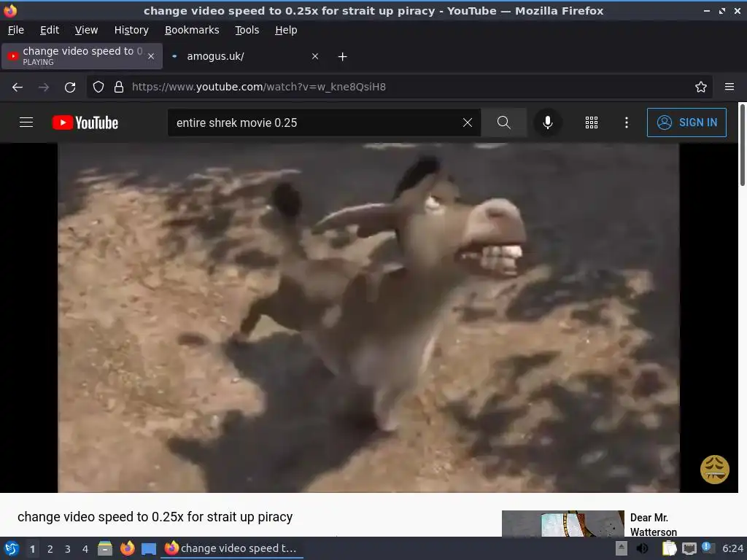Open the YouTube apps grid
747x560 pixels.
pyautogui.click(x=591, y=122)
